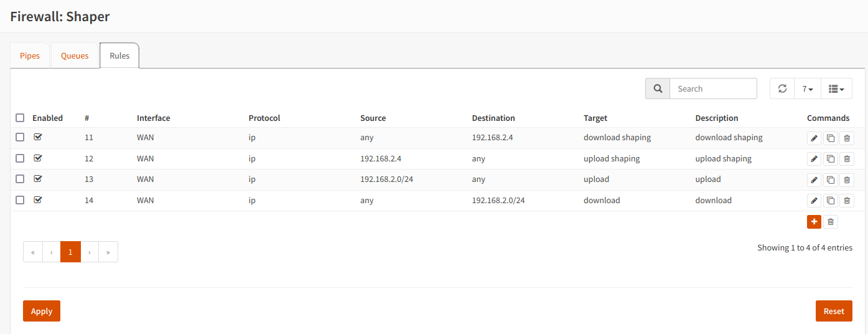Click the search magnifier icon
868x334 pixels.
(x=658, y=89)
